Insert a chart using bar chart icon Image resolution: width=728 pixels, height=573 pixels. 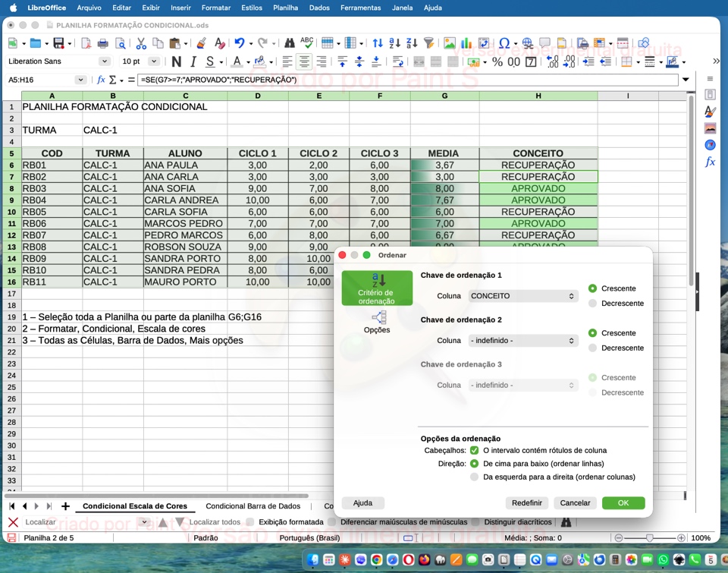click(466, 43)
